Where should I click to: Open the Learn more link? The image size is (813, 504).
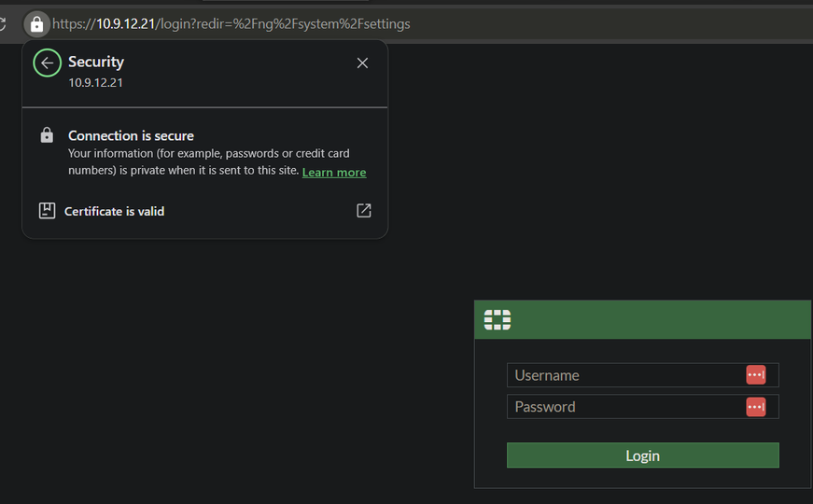pos(334,173)
